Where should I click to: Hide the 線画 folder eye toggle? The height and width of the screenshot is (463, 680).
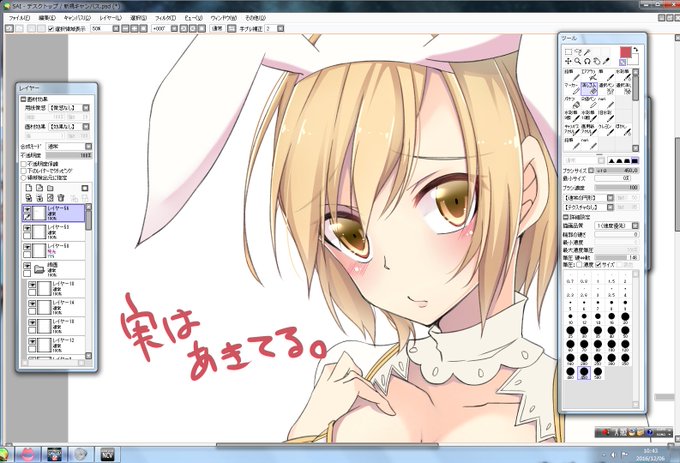[27, 266]
